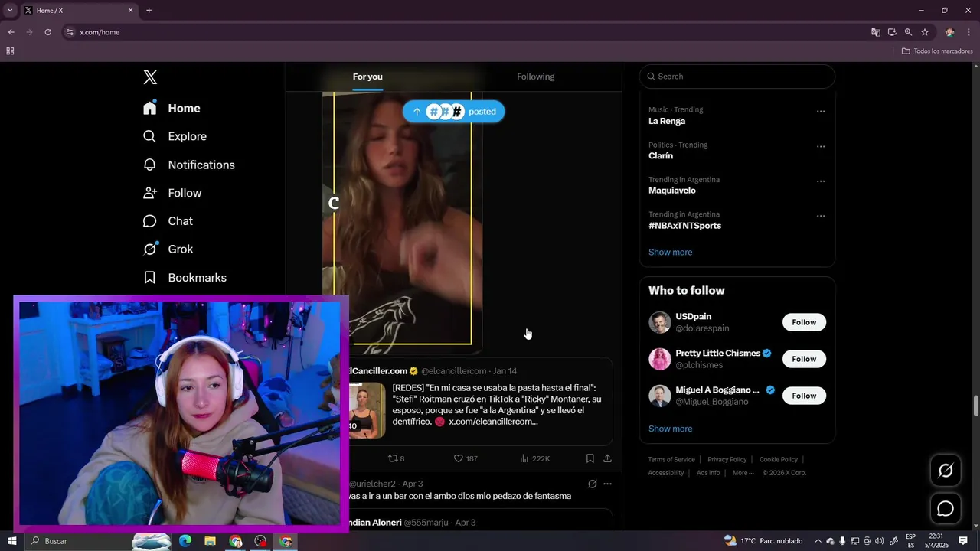
Task: Open Chrome apps grid in bookmarks bar
Action: point(10,51)
